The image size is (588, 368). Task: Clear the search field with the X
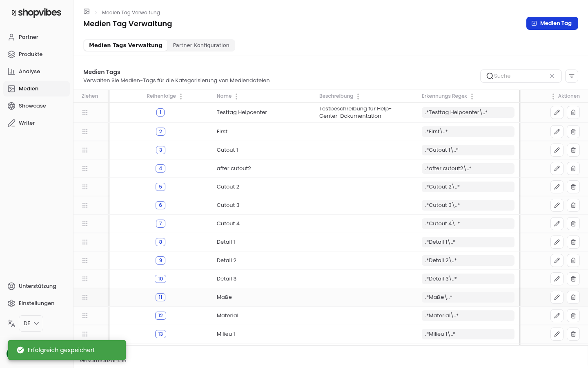point(552,76)
